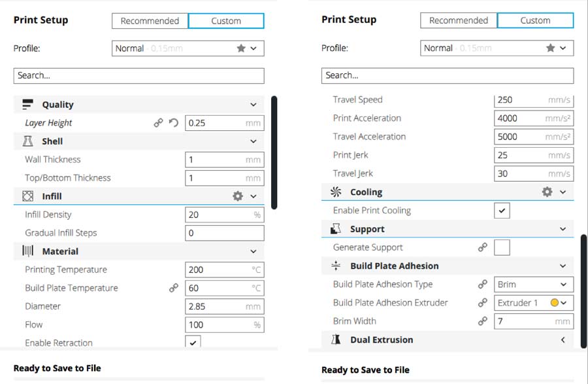The height and width of the screenshot is (384, 588).
Task: Open the Build Plate Adhesion Extruder 1 selector
Action: [534, 303]
